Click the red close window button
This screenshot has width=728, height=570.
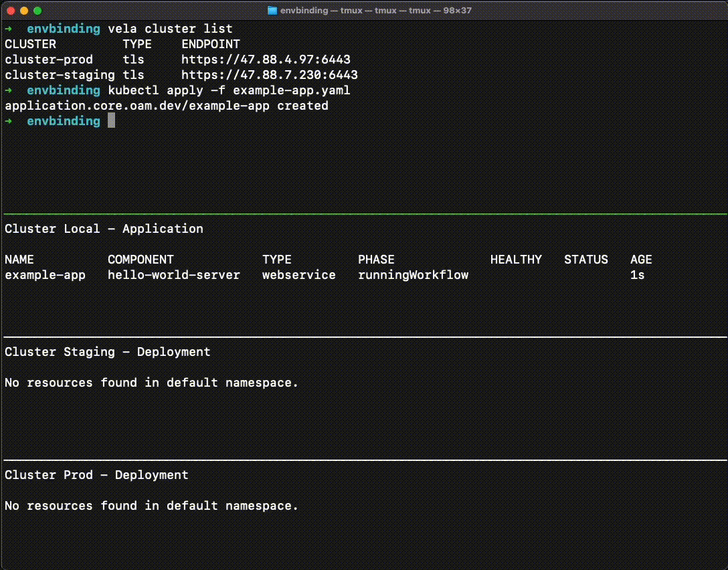(x=11, y=11)
